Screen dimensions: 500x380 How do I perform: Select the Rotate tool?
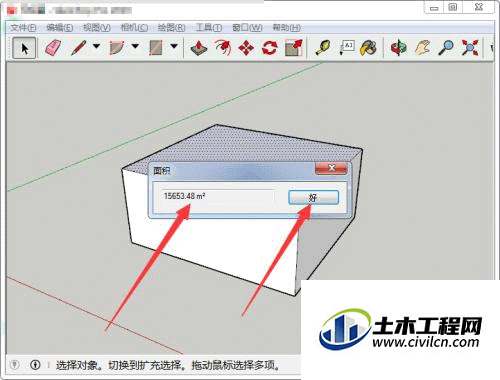(x=269, y=48)
